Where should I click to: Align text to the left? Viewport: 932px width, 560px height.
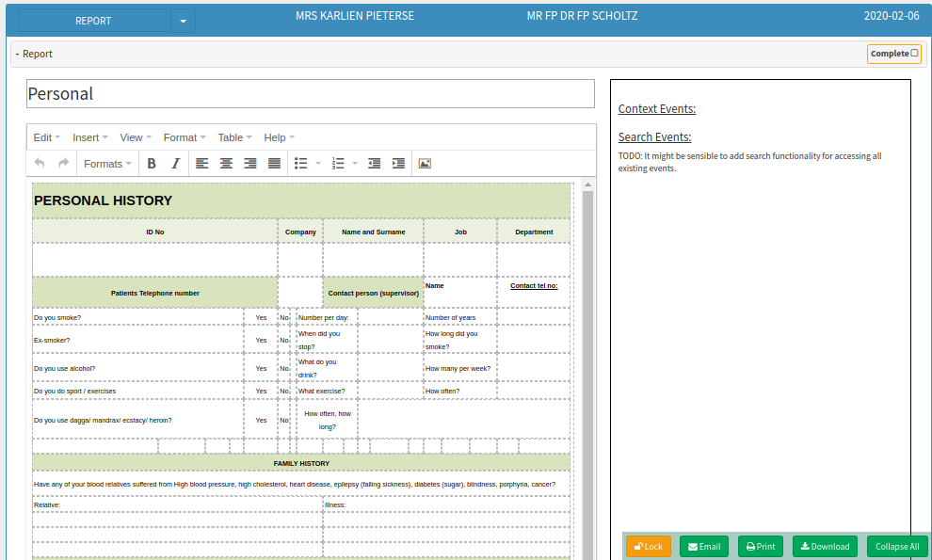pos(202,164)
